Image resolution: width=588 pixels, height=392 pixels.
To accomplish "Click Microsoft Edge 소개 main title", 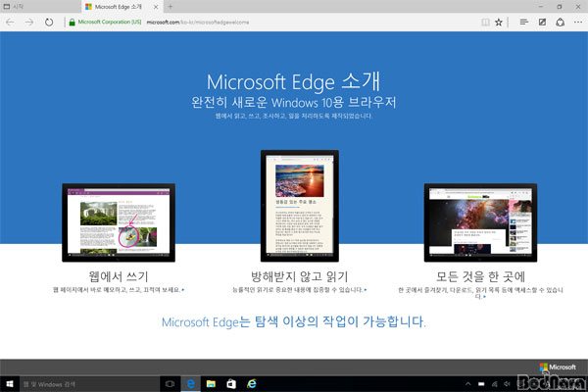I will [x=294, y=81].
